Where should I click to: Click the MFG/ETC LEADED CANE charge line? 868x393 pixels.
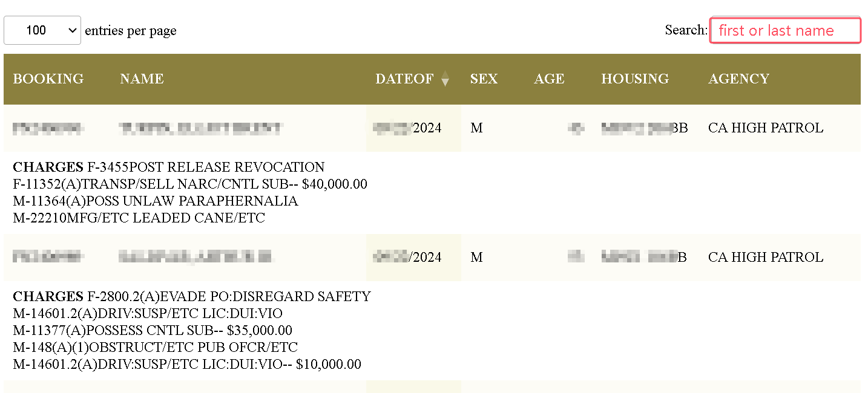tap(139, 218)
